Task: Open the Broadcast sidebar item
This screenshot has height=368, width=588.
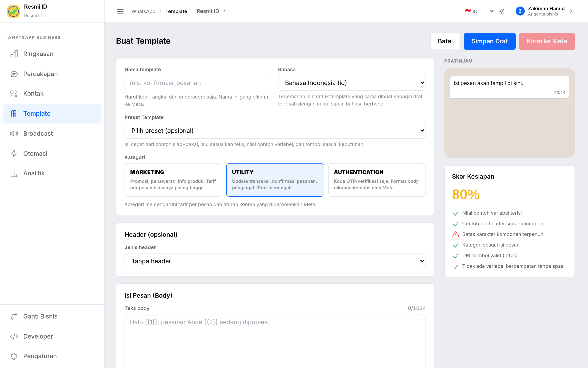Action: point(52,134)
